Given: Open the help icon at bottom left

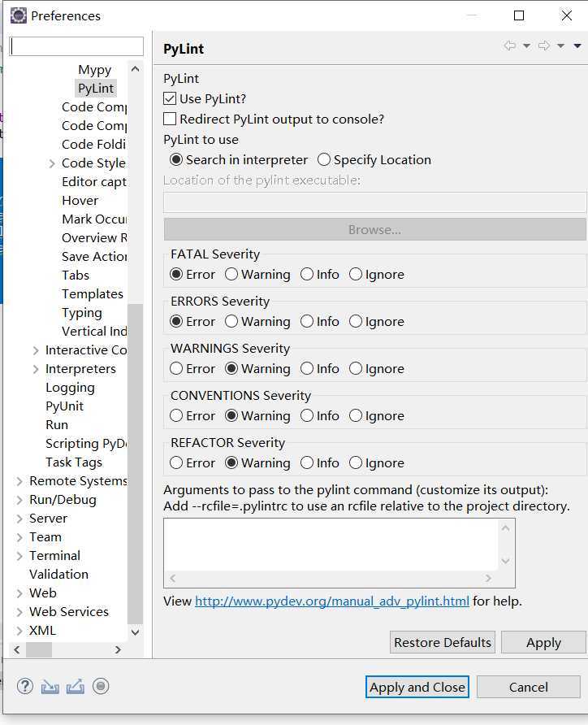Looking at the screenshot, I should (x=25, y=686).
